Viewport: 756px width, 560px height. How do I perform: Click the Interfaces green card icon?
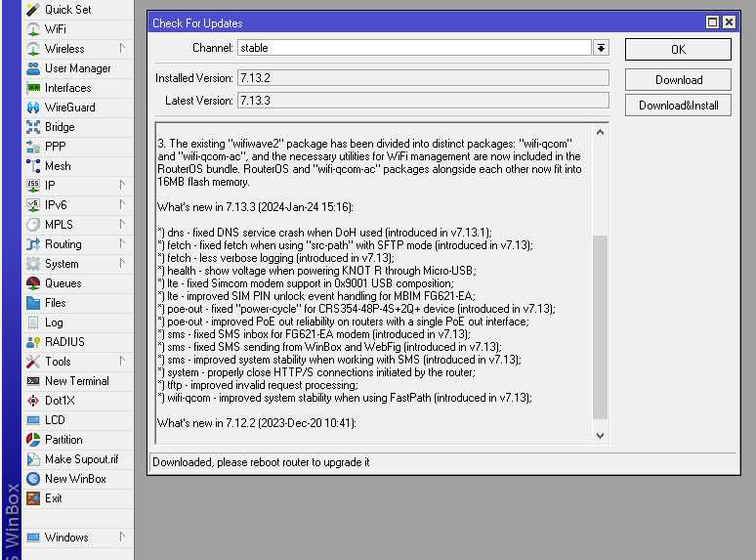(33, 88)
